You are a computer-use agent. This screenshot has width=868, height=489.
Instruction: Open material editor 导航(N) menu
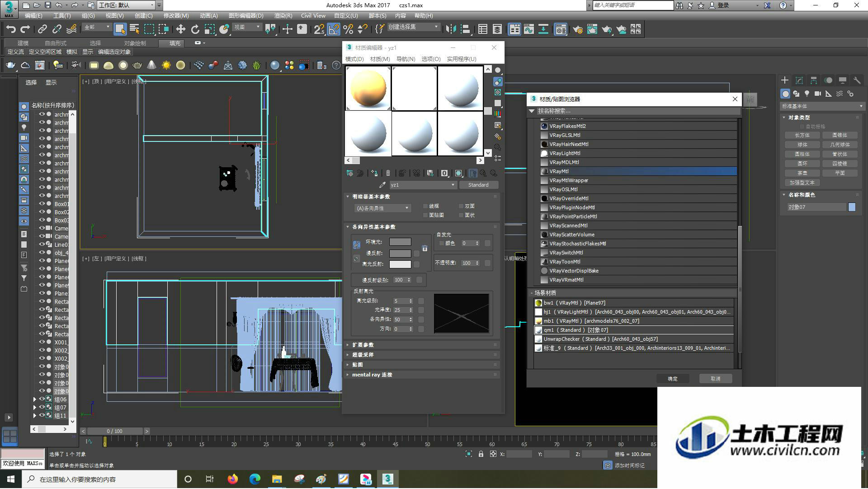coord(406,59)
